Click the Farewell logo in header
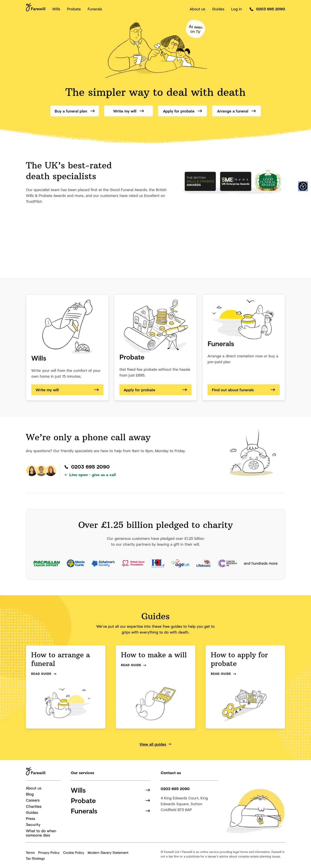The height and width of the screenshot is (868, 311). pos(35,8)
